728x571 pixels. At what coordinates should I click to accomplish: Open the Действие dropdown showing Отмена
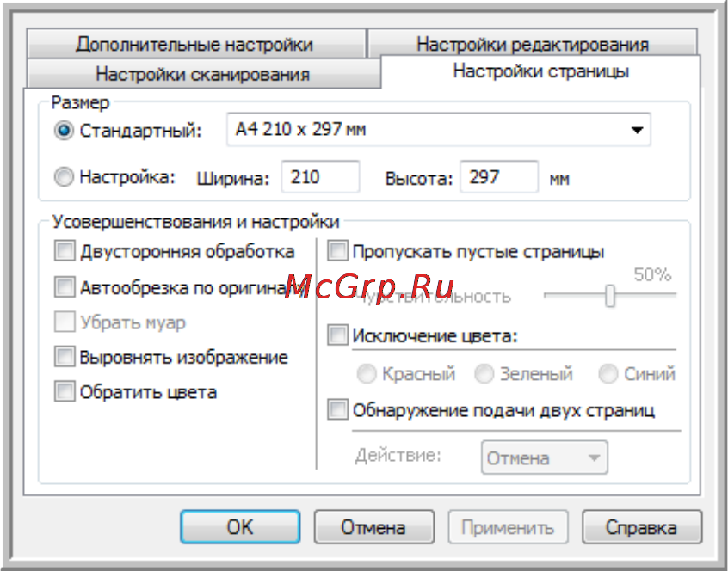click(545, 457)
